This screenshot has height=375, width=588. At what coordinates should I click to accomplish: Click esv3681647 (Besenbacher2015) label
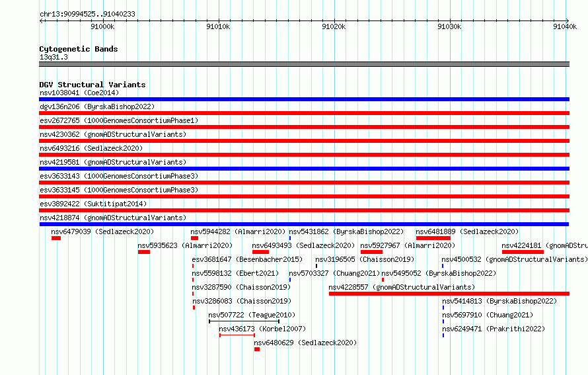click(x=247, y=259)
